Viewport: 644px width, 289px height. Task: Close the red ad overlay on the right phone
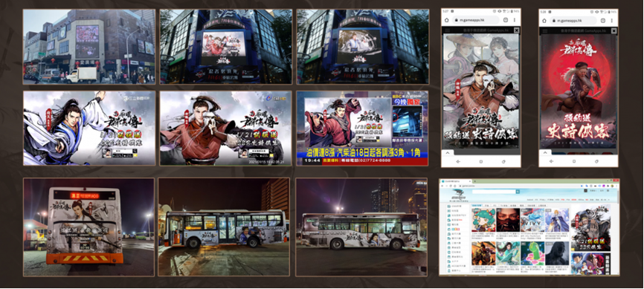(614, 30)
